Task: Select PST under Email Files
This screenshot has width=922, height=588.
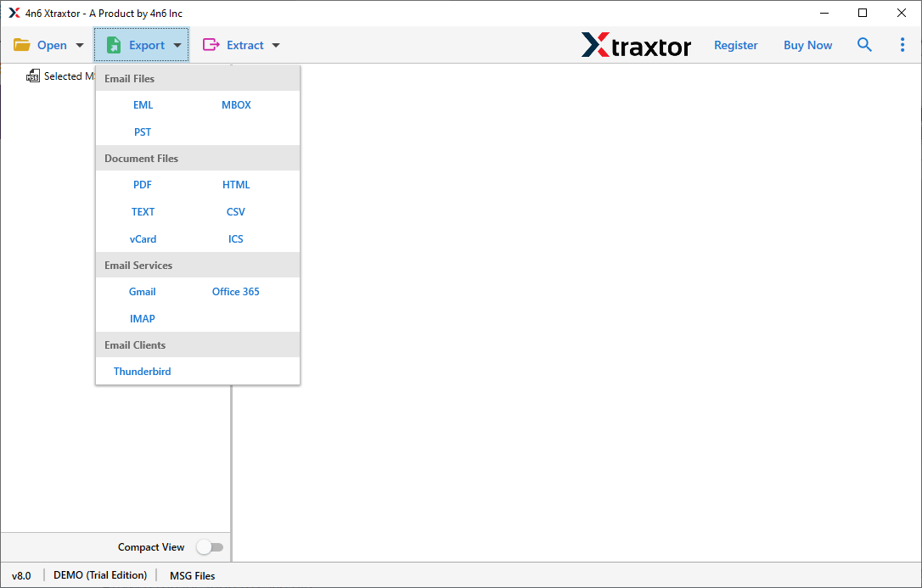Action: pos(142,132)
